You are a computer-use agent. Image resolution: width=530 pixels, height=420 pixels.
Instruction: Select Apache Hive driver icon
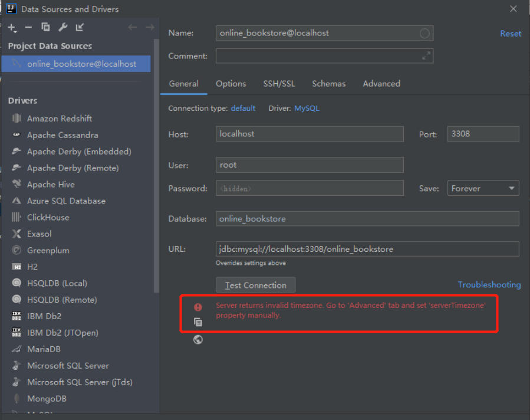[17, 184]
